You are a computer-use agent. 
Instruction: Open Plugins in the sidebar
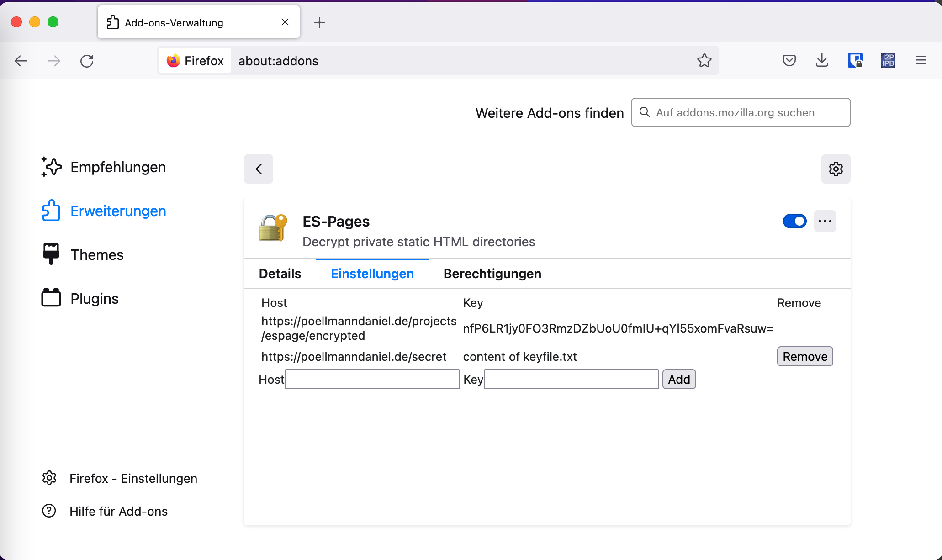pos(80,299)
